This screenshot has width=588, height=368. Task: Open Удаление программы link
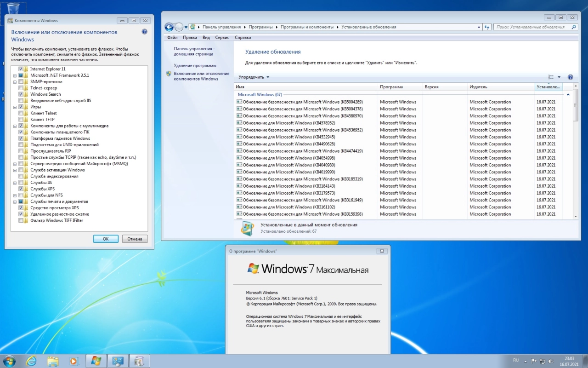tap(195, 65)
